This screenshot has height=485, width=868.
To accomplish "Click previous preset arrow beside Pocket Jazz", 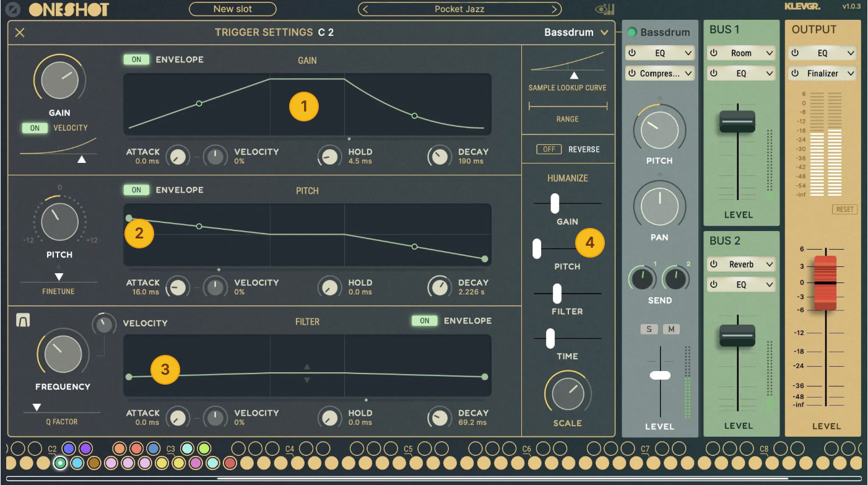I will tap(365, 9).
